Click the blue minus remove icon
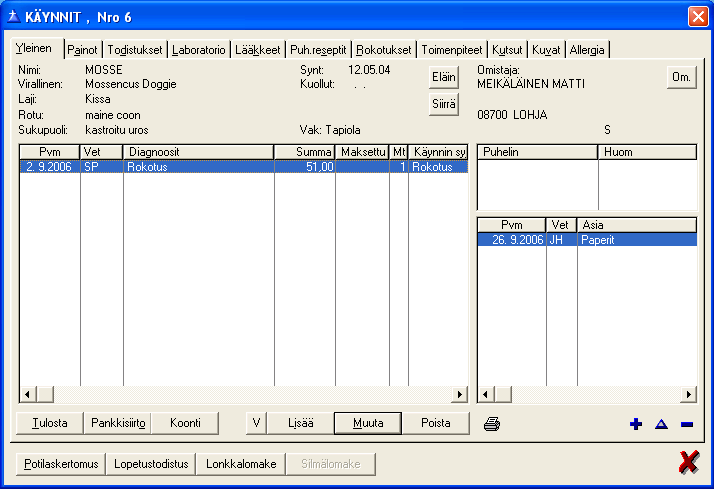Screen dimensions: 714x489 687,424
